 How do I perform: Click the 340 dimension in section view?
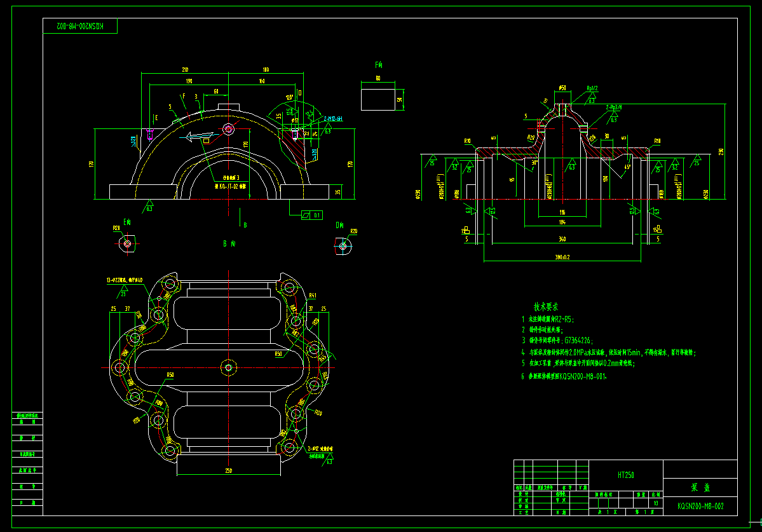click(562, 239)
